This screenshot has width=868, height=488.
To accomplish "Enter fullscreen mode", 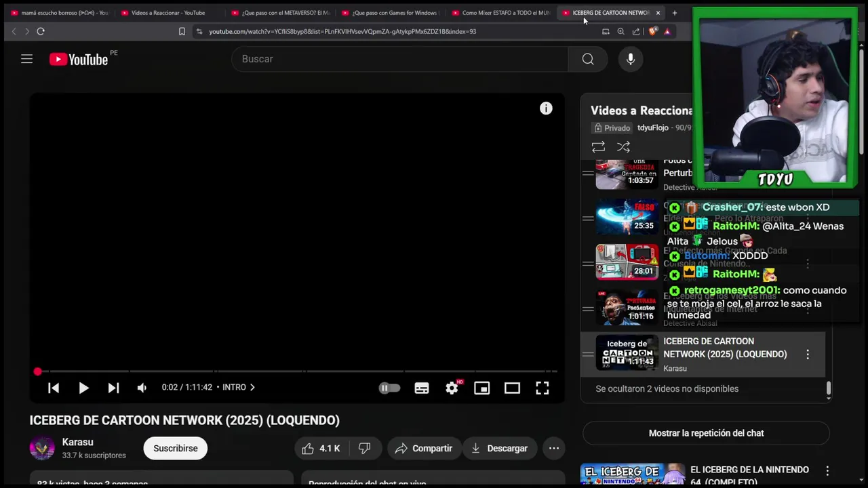I will [542, 388].
